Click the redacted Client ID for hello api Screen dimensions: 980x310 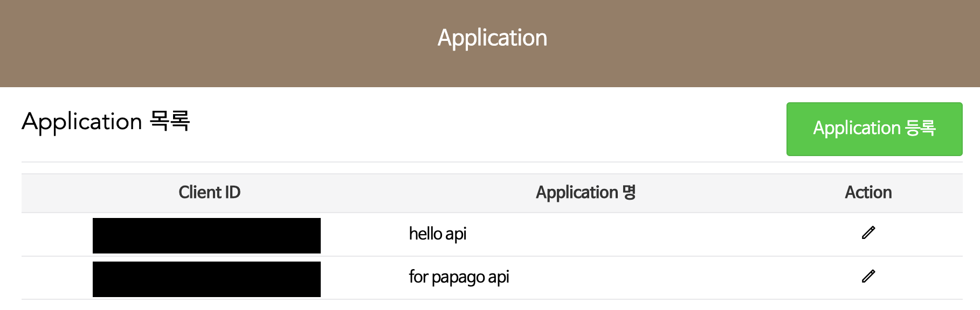pos(206,236)
